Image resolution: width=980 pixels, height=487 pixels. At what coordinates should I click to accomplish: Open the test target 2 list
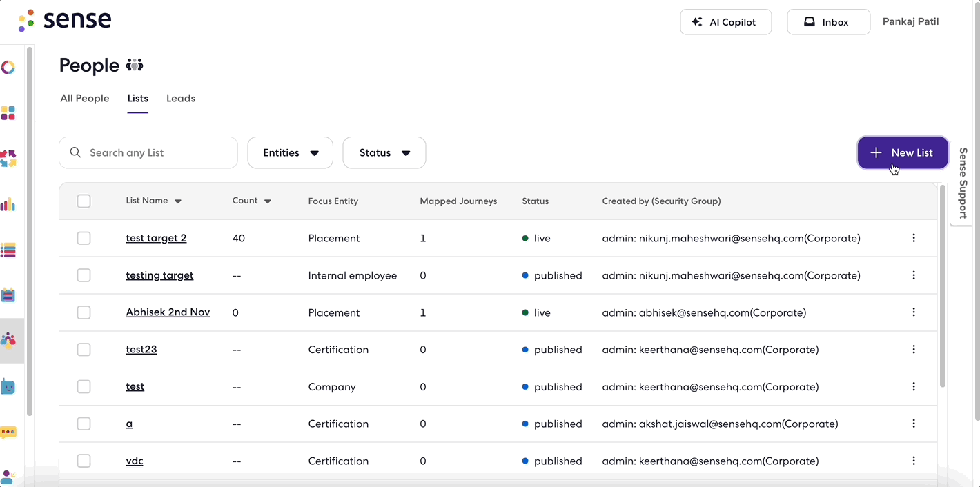click(x=156, y=238)
